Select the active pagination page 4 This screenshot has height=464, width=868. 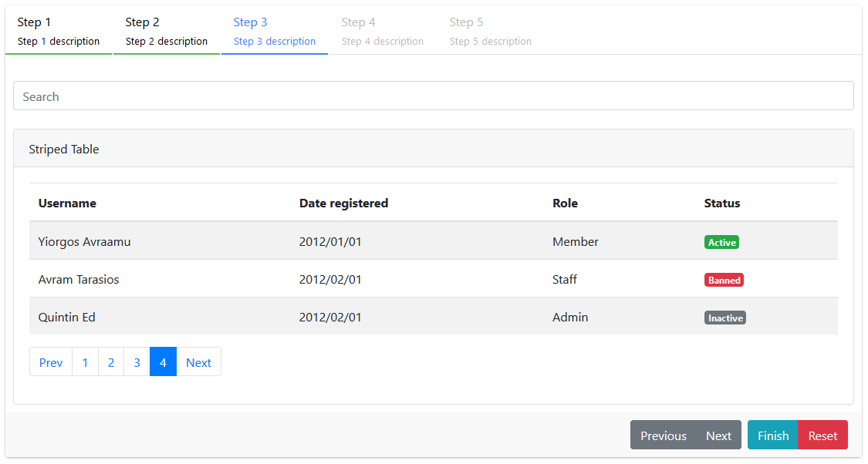coord(163,362)
